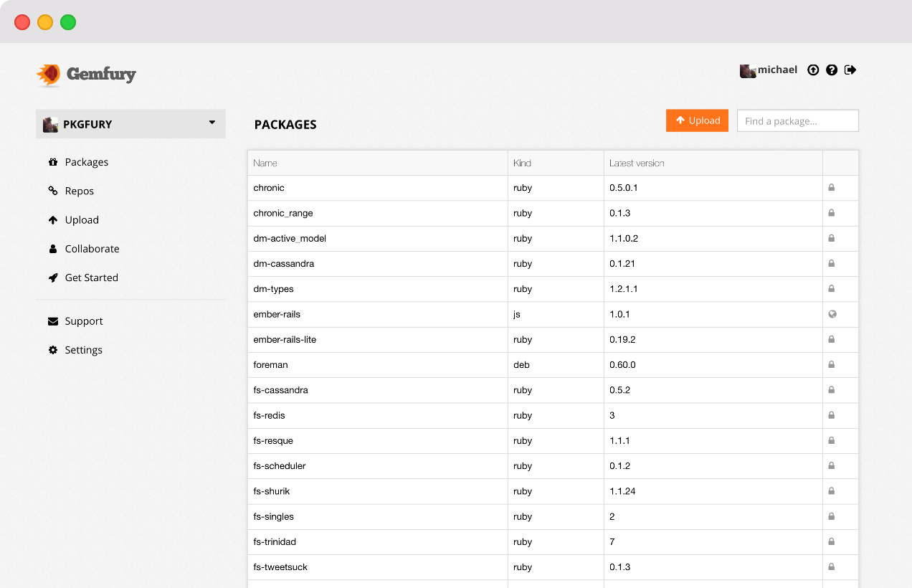Screen dimensions: 912x588
Task: Click the lock icon for fs-cassandra
Action: (x=832, y=390)
